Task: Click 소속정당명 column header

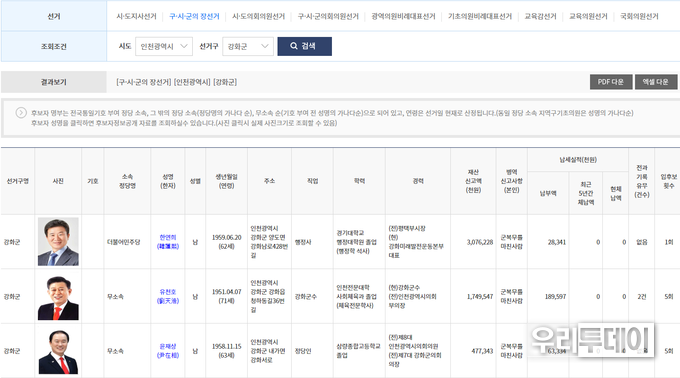Action: (127, 181)
